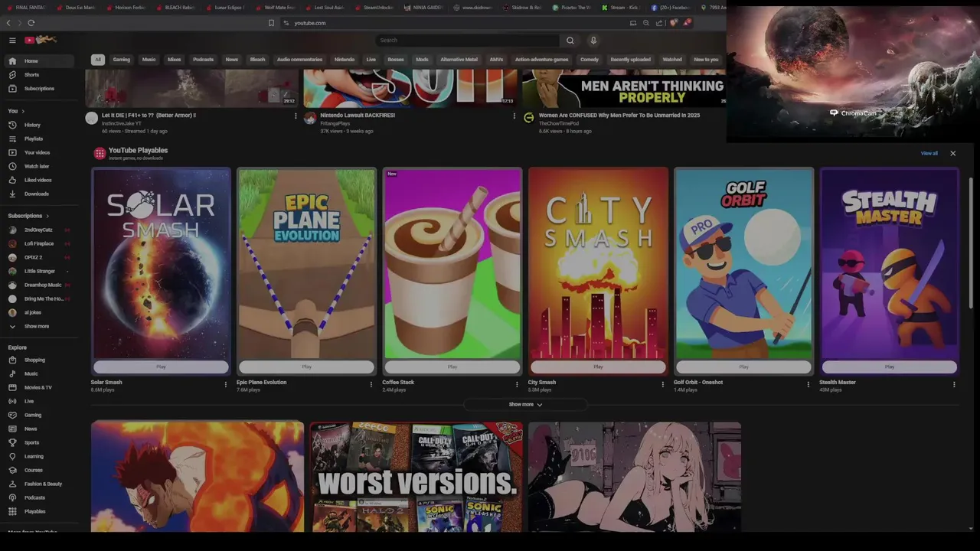Play the Solar Smash game
Image resolution: width=980 pixels, height=551 pixels.
coord(161,367)
